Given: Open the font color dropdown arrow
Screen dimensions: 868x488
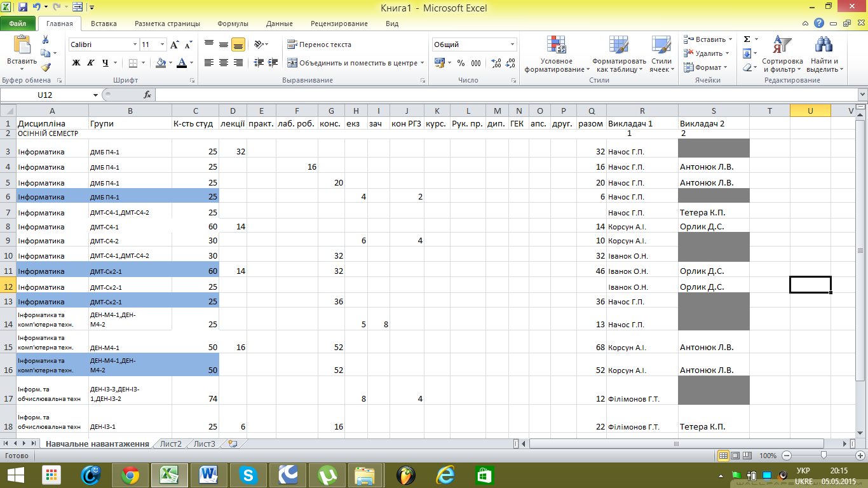Looking at the screenshot, I should 192,63.
